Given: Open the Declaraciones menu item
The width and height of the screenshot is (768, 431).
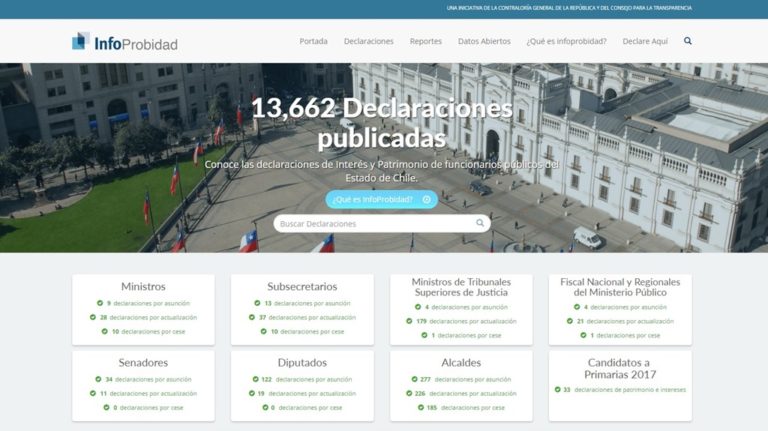Looking at the screenshot, I should [369, 41].
